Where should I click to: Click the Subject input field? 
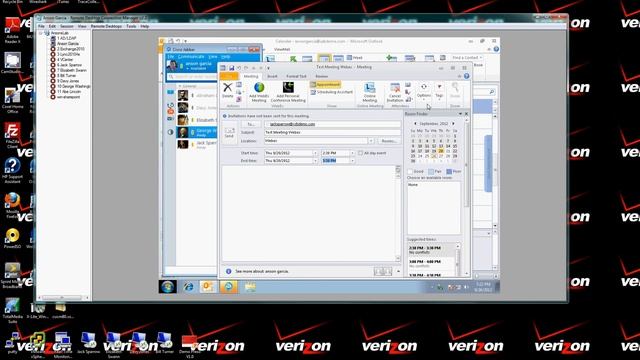coord(332,132)
